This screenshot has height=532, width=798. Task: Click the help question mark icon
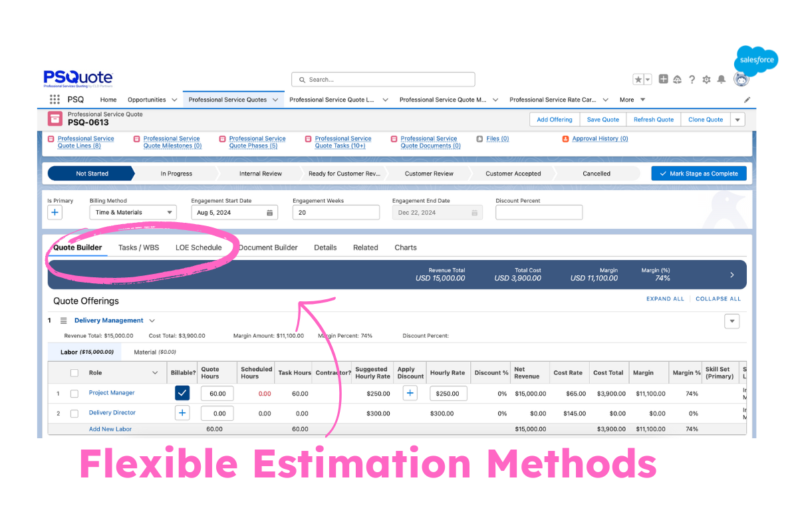(x=692, y=80)
